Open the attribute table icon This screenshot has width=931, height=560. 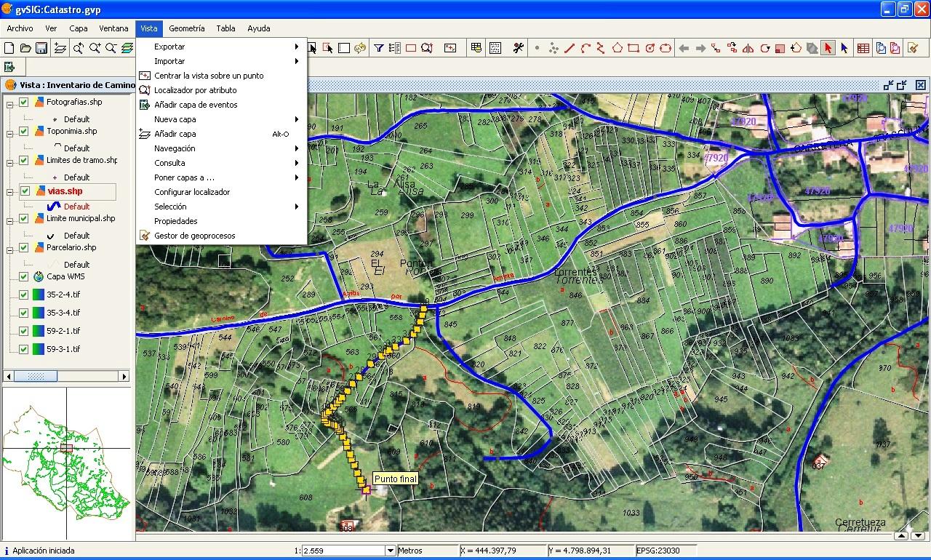[476, 48]
